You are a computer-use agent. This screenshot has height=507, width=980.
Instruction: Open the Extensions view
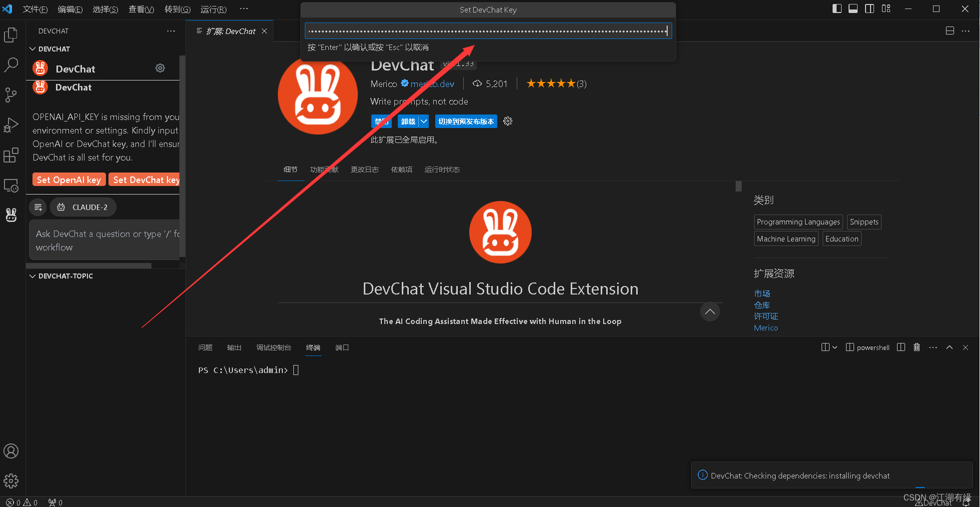click(11, 155)
